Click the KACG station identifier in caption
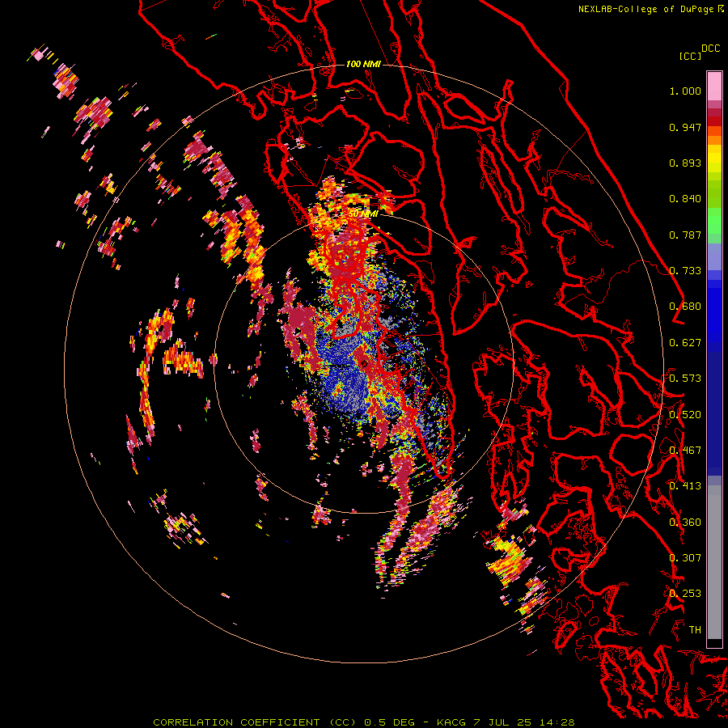Image resolution: width=728 pixels, height=728 pixels. pos(451,722)
